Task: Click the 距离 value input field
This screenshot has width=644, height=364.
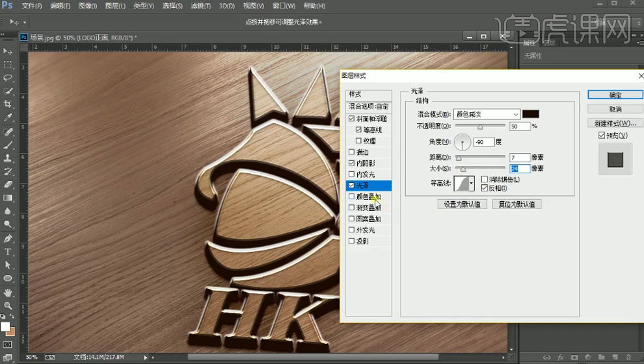Action: click(x=520, y=158)
